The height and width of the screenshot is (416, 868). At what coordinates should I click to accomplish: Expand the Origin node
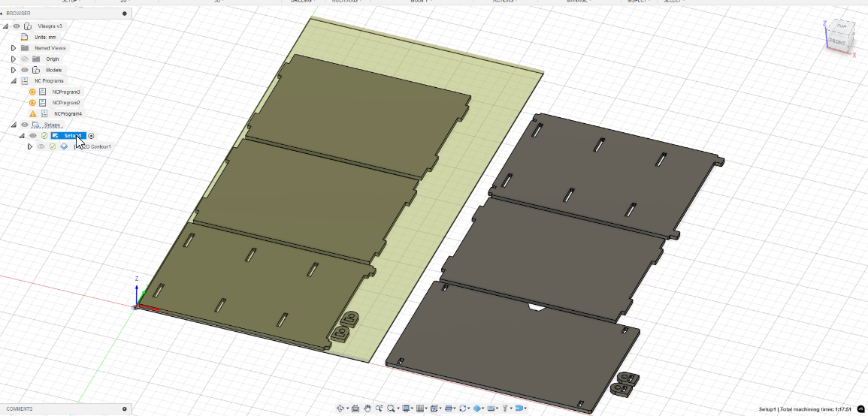(x=14, y=59)
